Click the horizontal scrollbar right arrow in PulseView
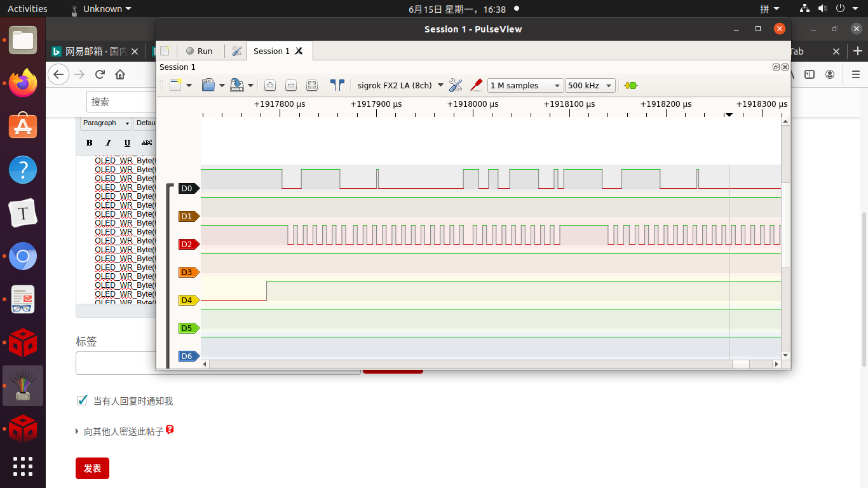Image resolution: width=868 pixels, height=488 pixels. pyautogui.click(x=776, y=364)
